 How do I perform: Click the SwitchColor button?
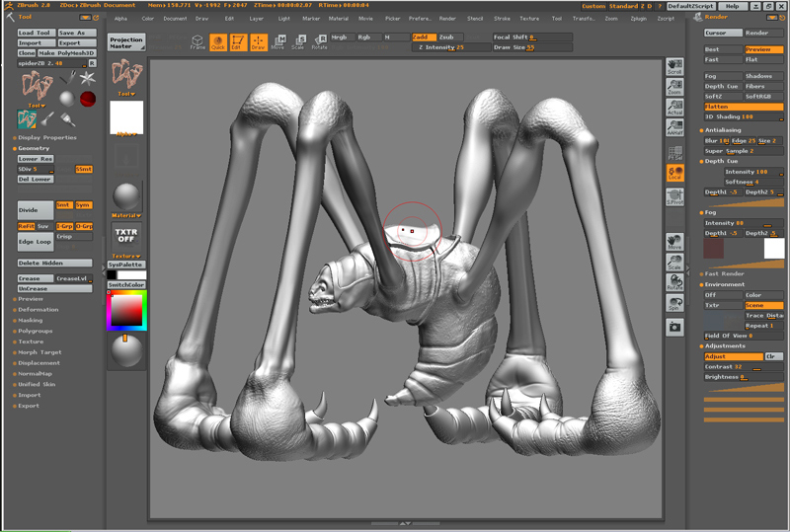[x=126, y=284]
